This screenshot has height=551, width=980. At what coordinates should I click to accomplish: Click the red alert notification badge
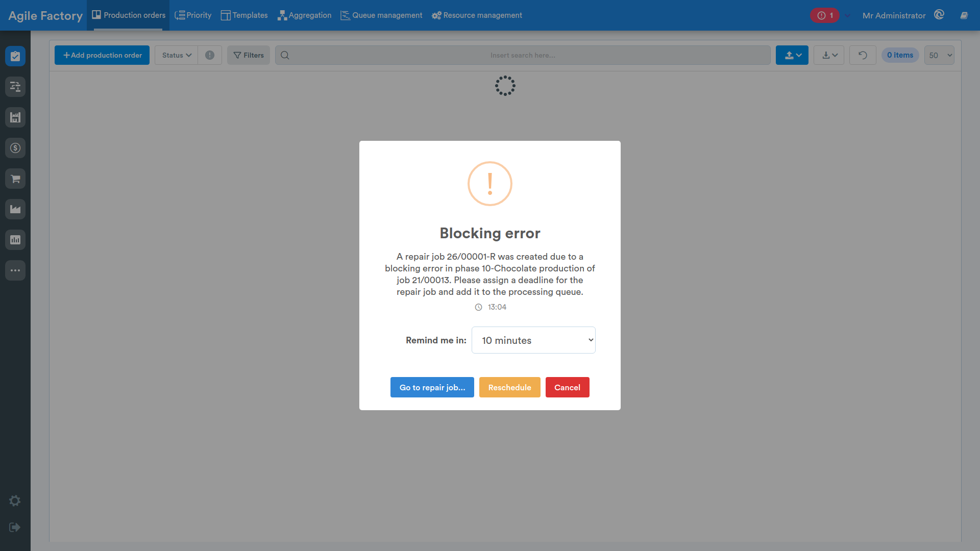tap(825, 15)
